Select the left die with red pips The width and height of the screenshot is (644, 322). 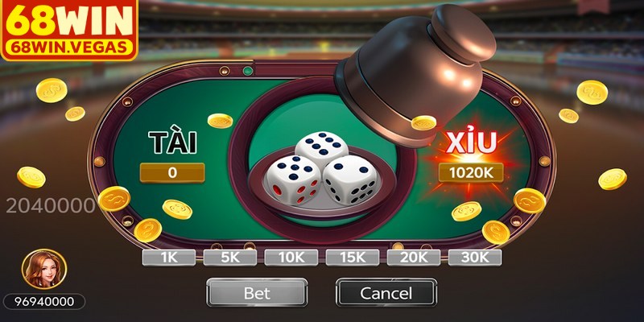[x=292, y=180]
